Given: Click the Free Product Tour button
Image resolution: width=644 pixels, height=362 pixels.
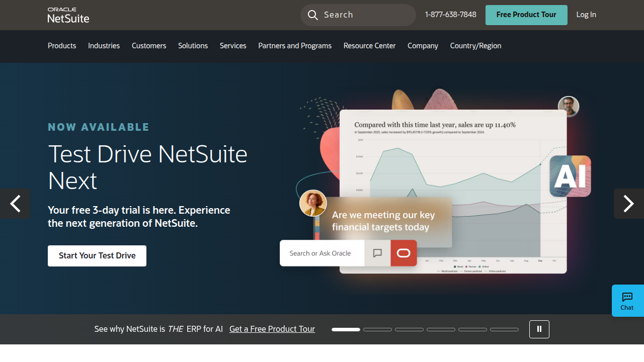Looking at the screenshot, I should [x=526, y=15].
